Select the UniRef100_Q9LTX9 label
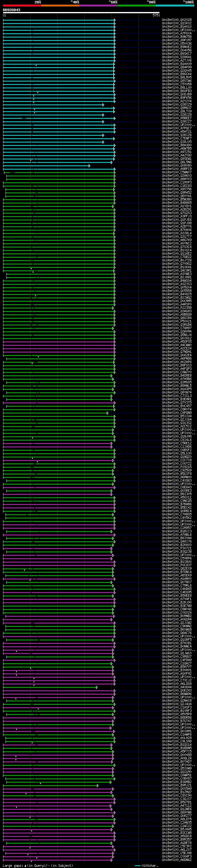The width and height of the screenshot is (197, 868). click(177, 111)
